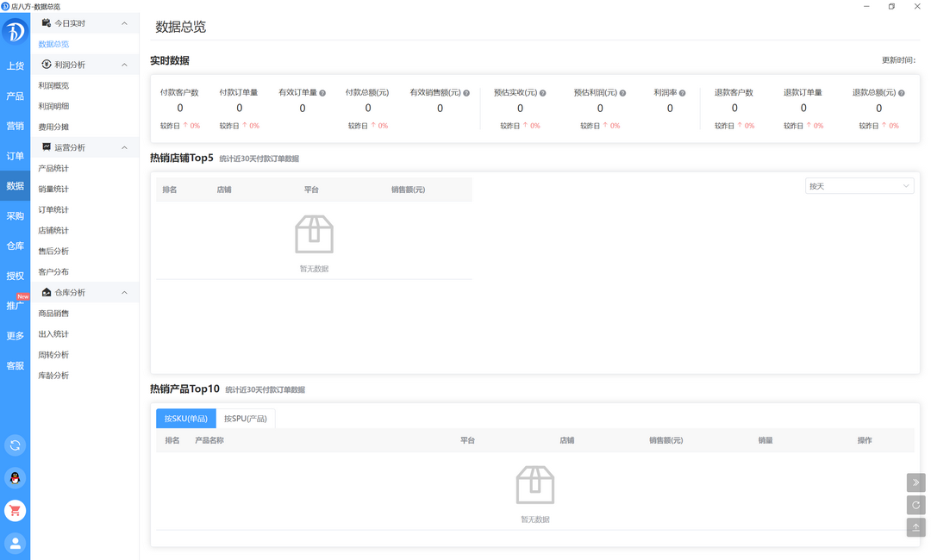Click the floating reload page icon
The height and width of the screenshot is (560, 931).
[915, 505]
